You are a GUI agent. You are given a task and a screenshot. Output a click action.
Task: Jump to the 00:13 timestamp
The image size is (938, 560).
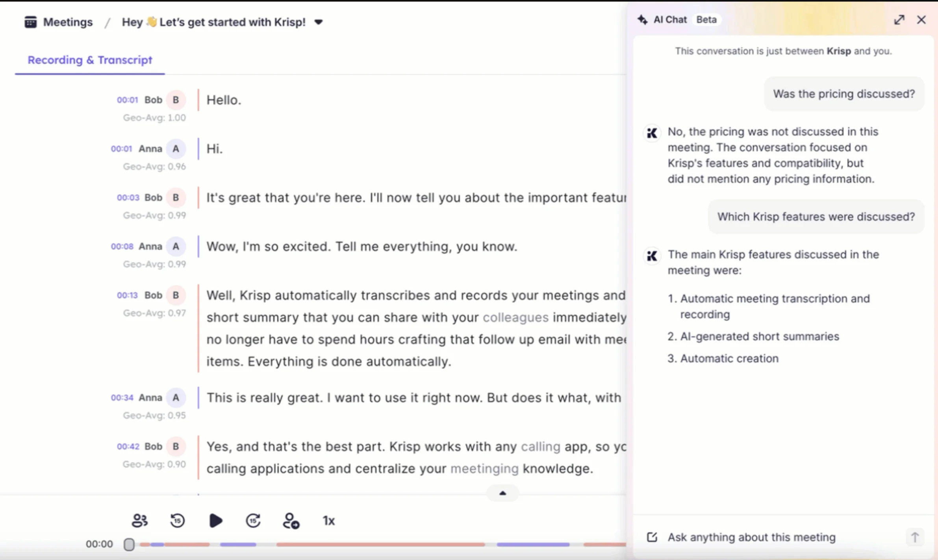point(127,295)
